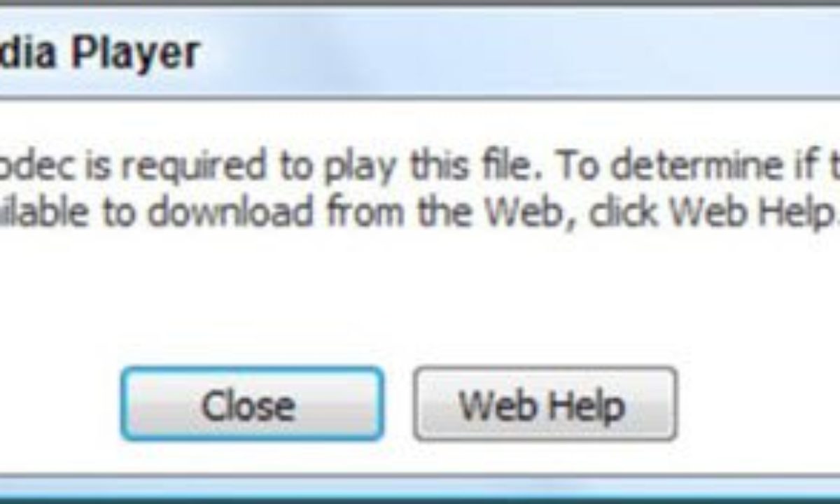This screenshot has width=840, height=504.
Task: Click the Close button
Action: [x=252, y=404]
